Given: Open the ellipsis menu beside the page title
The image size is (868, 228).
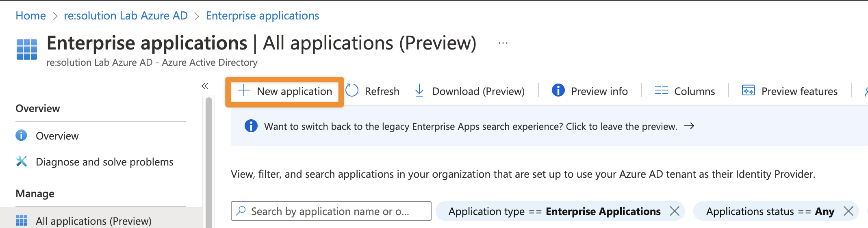Looking at the screenshot, I should (503, 43).
